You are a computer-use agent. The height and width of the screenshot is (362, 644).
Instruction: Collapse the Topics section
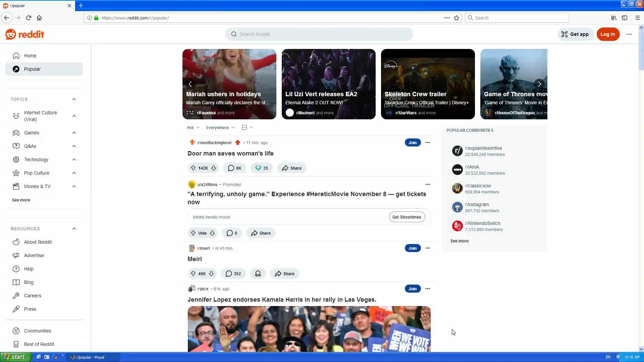point(74,99)
